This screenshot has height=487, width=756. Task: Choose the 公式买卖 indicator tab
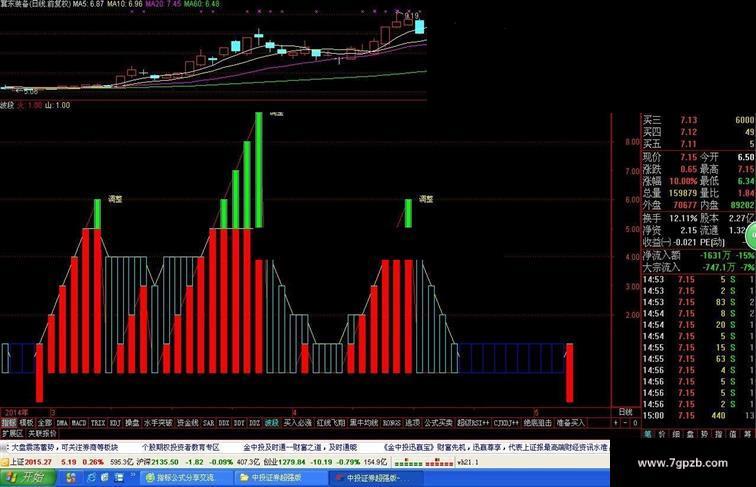pos(438,423)
